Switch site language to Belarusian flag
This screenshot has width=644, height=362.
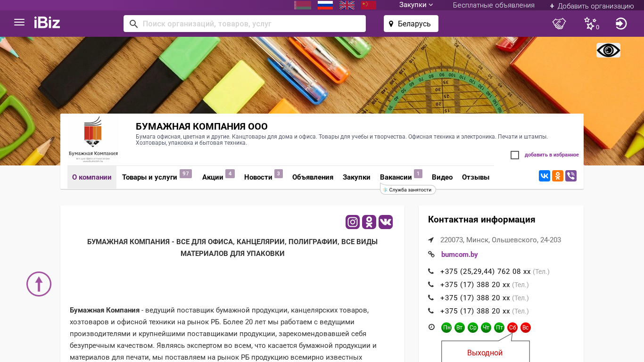pyautogui.click(x=303, y=5)
